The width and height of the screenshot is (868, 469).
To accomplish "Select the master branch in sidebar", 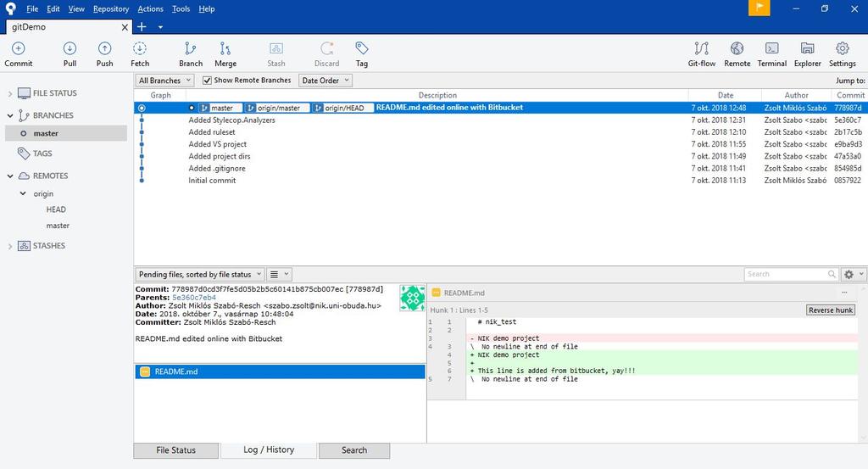I will point(66,133).
